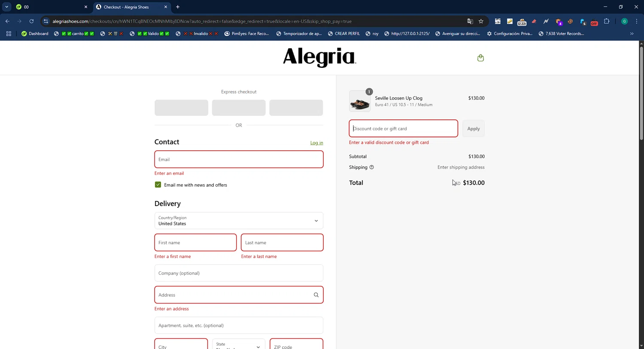Open the carrito bookmark

pos(74,33)
